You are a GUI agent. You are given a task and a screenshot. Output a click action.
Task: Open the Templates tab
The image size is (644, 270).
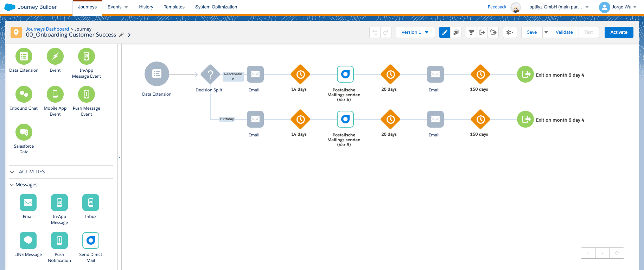[x=174, y=7]
